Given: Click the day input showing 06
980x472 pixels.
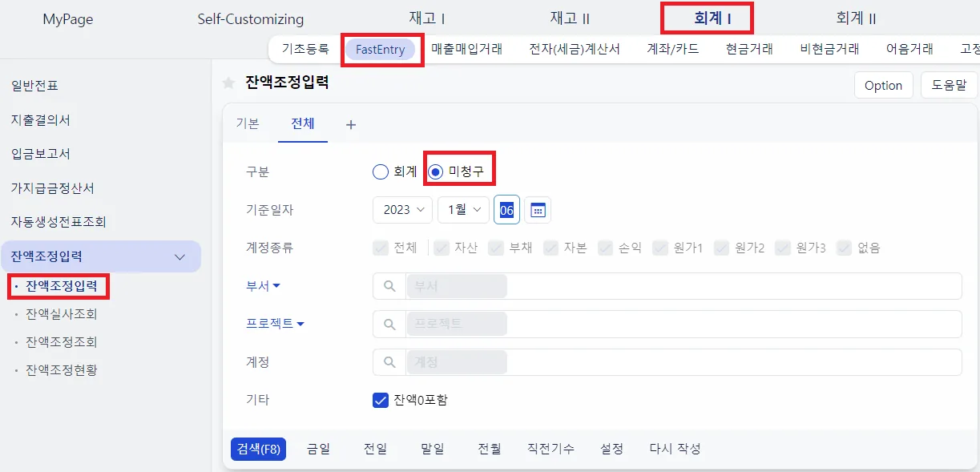Looking at the screenshot, I should [x=506, y=210].
